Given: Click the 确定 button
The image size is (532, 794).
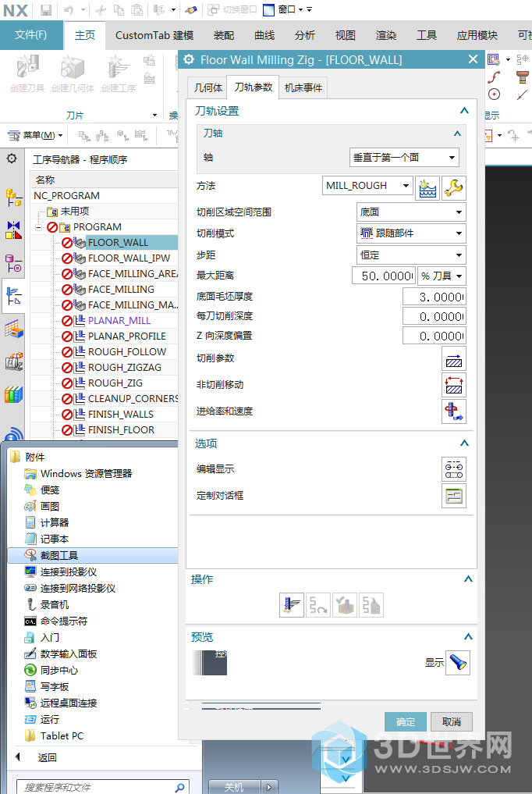Looking at the screenshot, I should coord(406,721).
